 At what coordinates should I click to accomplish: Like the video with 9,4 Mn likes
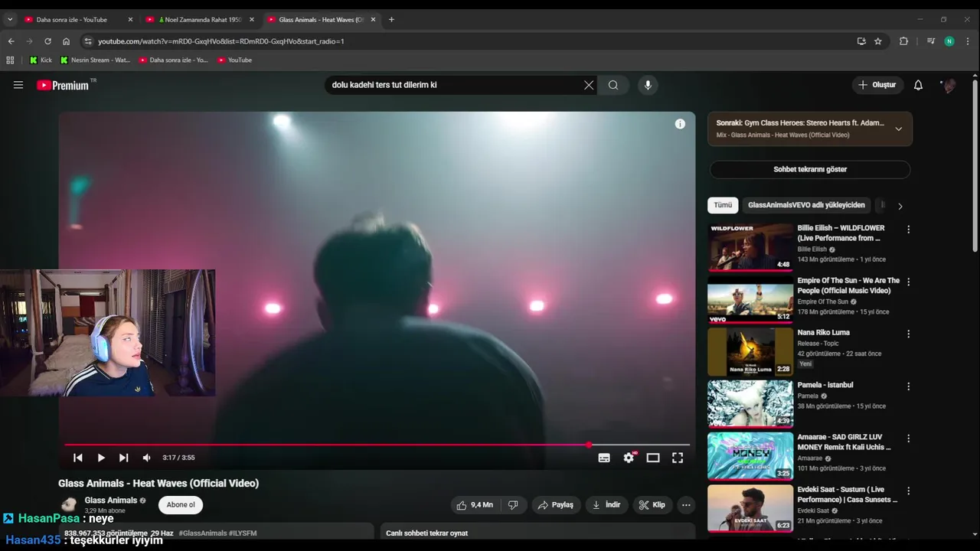pyautogui.click(x=475, y=505)
